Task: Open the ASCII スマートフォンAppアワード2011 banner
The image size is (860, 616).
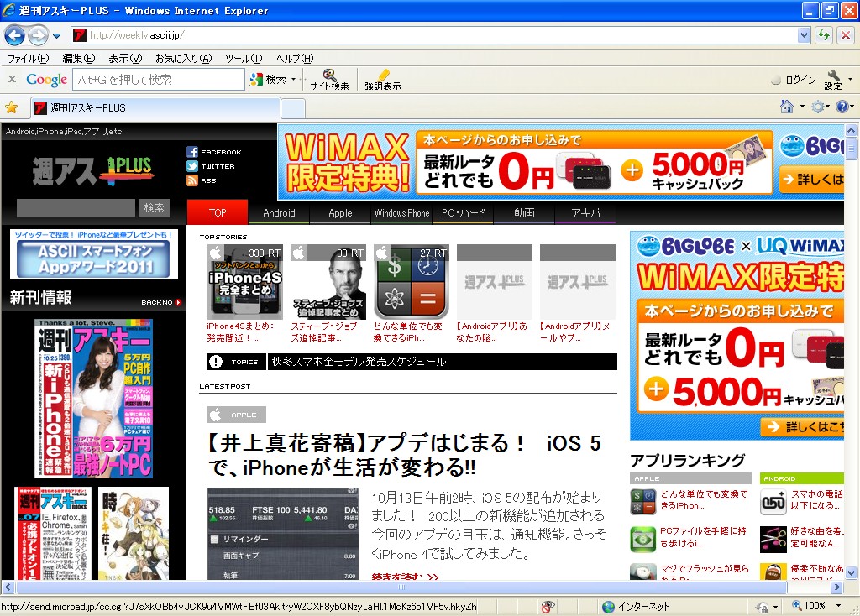Action: 94,254
